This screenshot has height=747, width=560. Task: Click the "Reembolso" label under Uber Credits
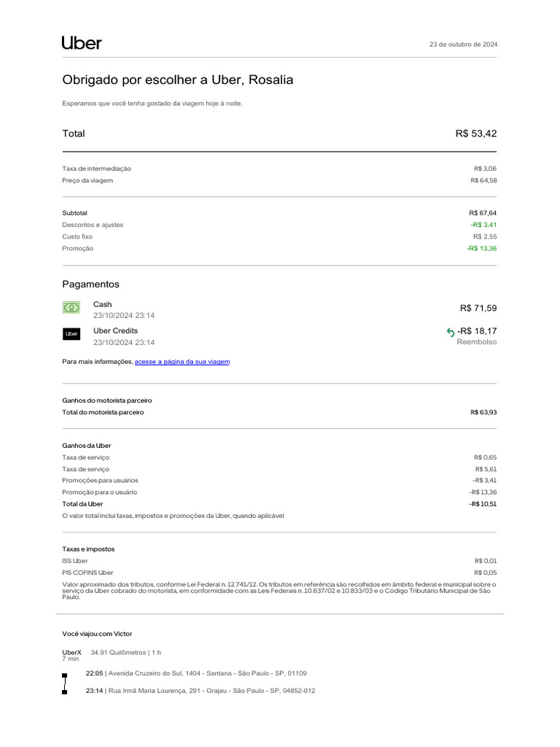click(x=477, y=342)
